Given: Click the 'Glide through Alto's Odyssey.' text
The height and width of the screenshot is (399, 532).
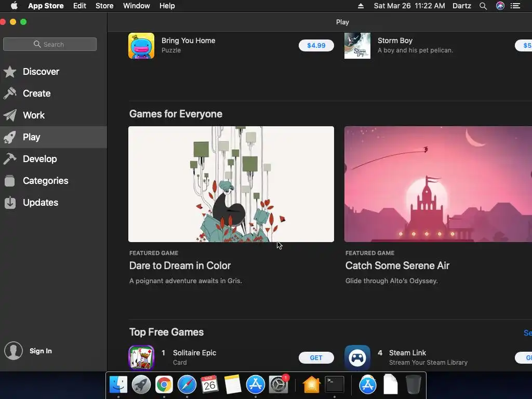Looking at the screenshot, I should pyautogui.click(x=392, y=281).
